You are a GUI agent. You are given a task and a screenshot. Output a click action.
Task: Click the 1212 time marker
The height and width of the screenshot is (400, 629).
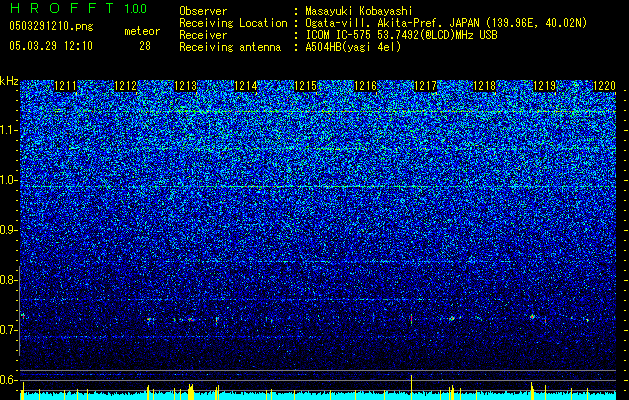[x=125, y=86]
